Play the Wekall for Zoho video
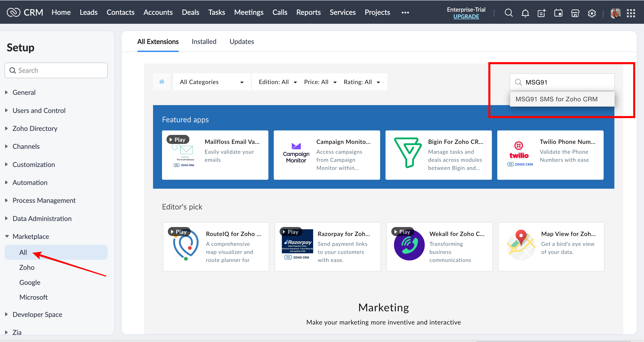Viewport: 644px width, 342px height. pyautogui.click(x=402, y=232)
